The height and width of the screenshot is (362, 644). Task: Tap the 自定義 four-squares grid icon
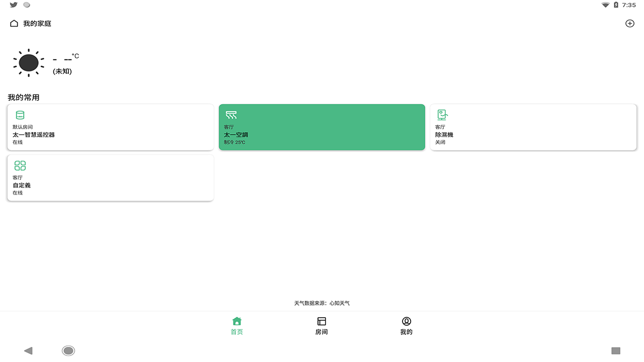point(20,165)
